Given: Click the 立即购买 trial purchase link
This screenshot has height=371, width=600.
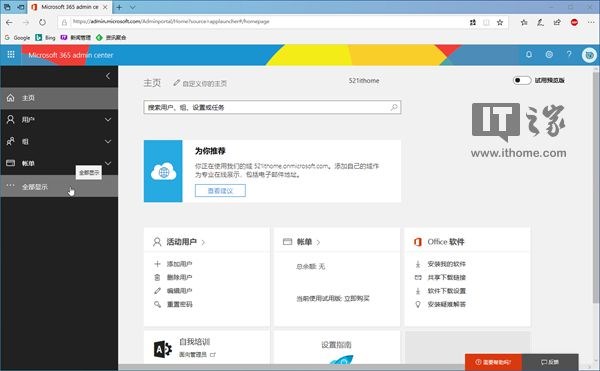Looking at the screenshot, I should 357,298.
